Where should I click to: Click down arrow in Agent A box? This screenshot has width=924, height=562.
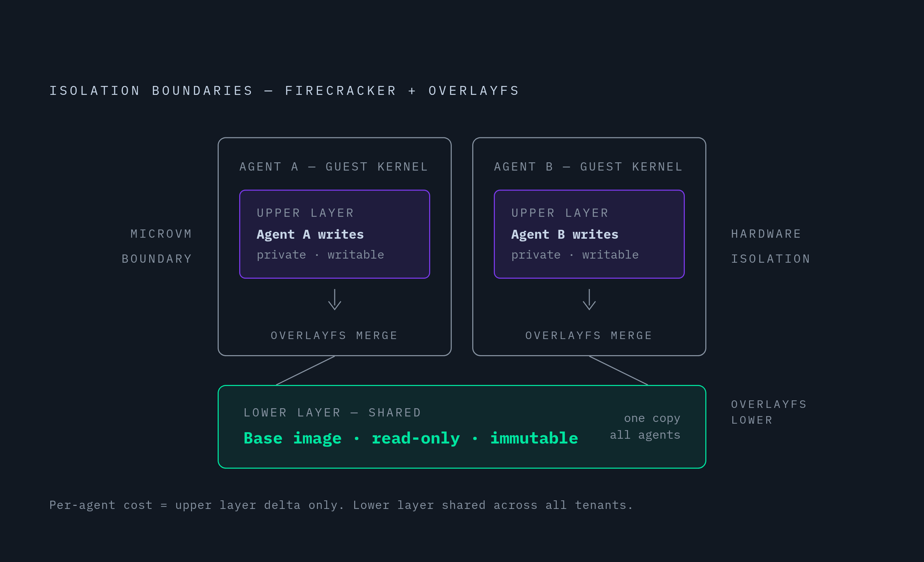click(334, 299)
